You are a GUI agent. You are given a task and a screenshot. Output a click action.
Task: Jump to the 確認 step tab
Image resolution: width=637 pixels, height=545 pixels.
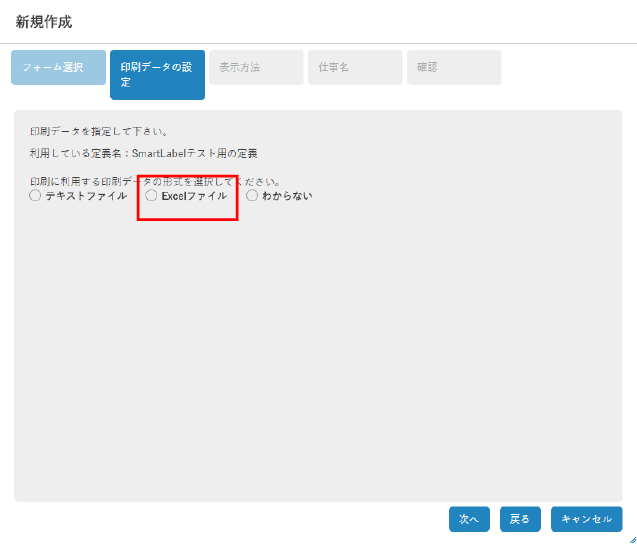pyautogui.click(x=454, y=67)
